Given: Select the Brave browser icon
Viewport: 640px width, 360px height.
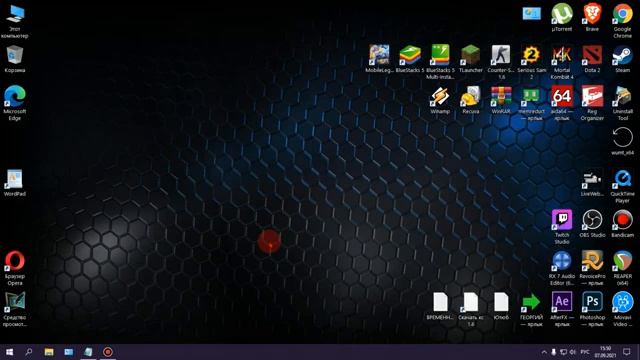Looking at the screenshot, I should [x=592, y=17].
